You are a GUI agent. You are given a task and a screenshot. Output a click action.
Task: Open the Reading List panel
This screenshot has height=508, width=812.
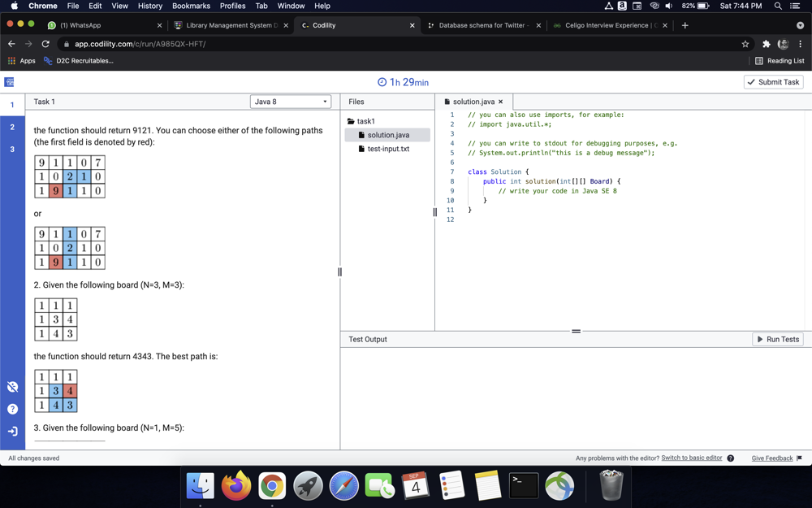point(780,61)
